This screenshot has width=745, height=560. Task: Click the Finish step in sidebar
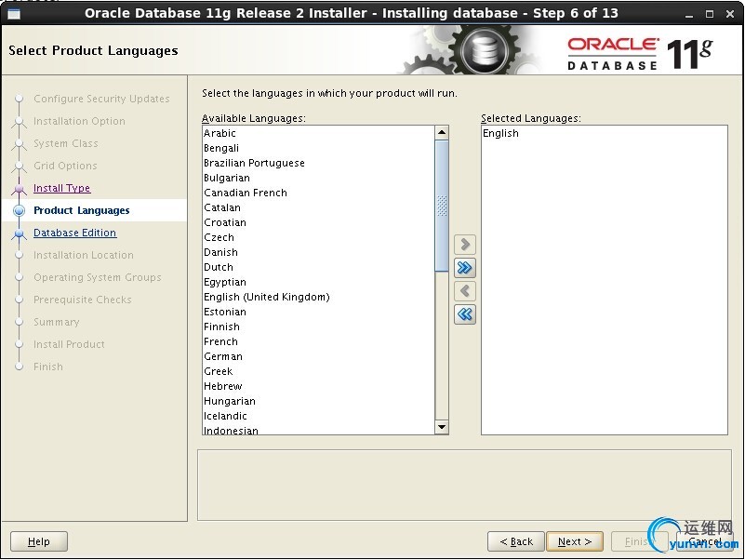(48, 367)
